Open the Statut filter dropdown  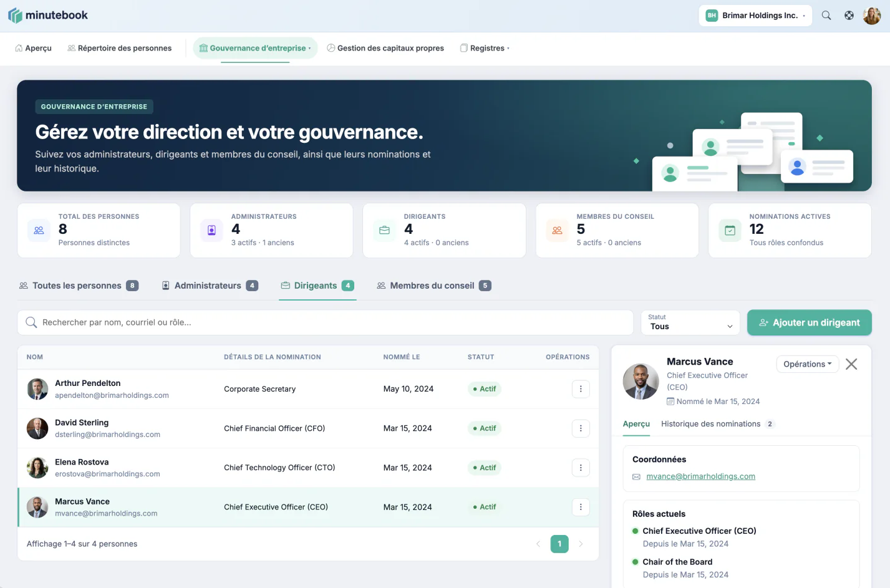tap(690, 322)
